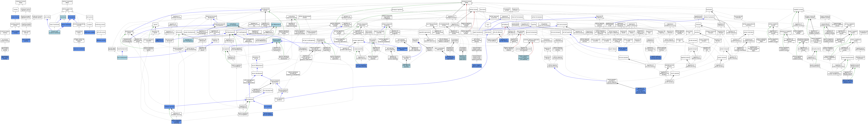Select the 'chemotaxis' node
868x124 pixels.
(x=488, y=32)
